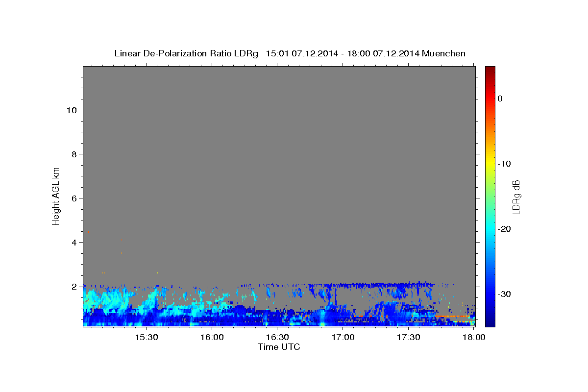Click the dark red top of colorbar

[x=490, y=70]
